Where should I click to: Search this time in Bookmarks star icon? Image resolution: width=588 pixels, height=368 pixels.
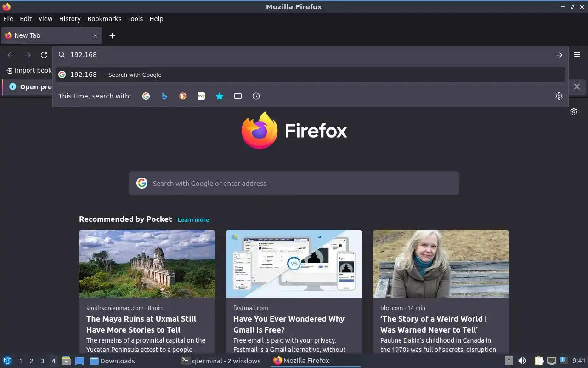pos(220,96)
